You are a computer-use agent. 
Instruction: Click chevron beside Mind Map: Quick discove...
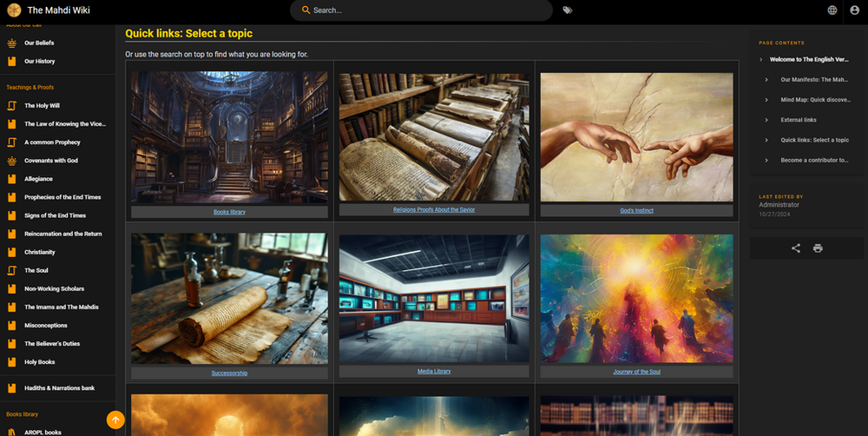pos(766,100)
